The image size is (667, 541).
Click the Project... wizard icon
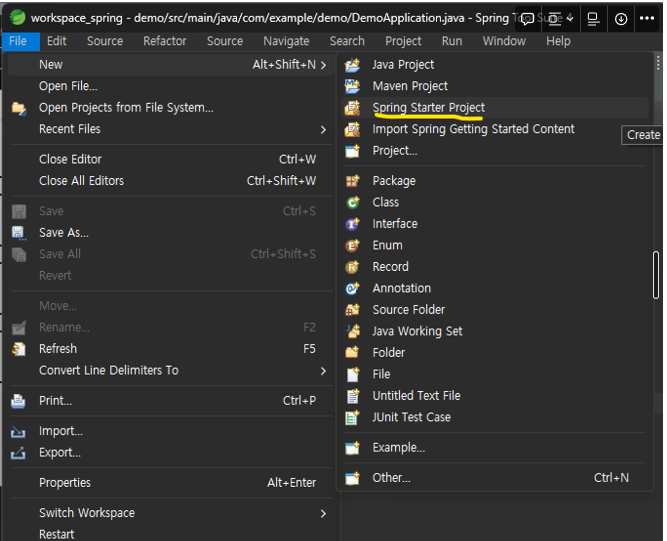point(352,151)
